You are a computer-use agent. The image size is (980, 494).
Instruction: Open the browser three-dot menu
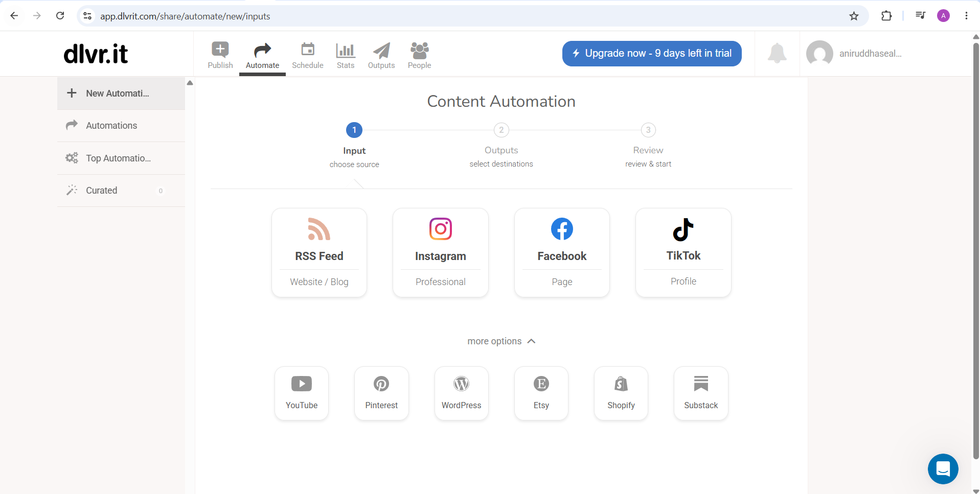pyautogui.click(x=966, y=16)
